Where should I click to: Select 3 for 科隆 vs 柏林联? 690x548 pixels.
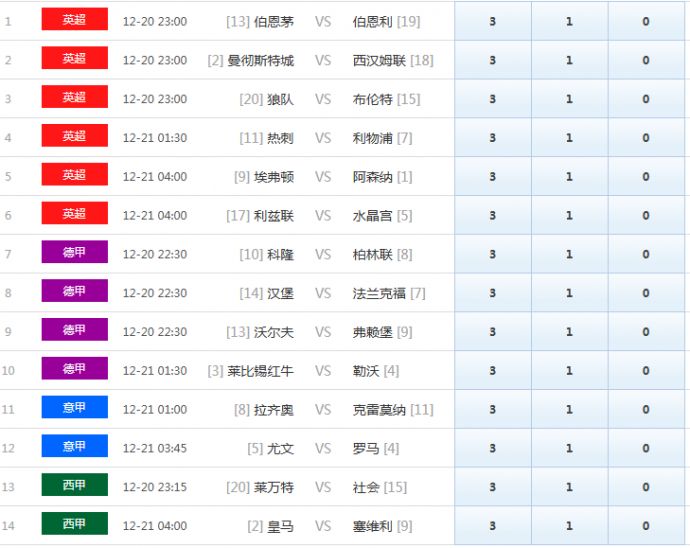click(493, 254)
